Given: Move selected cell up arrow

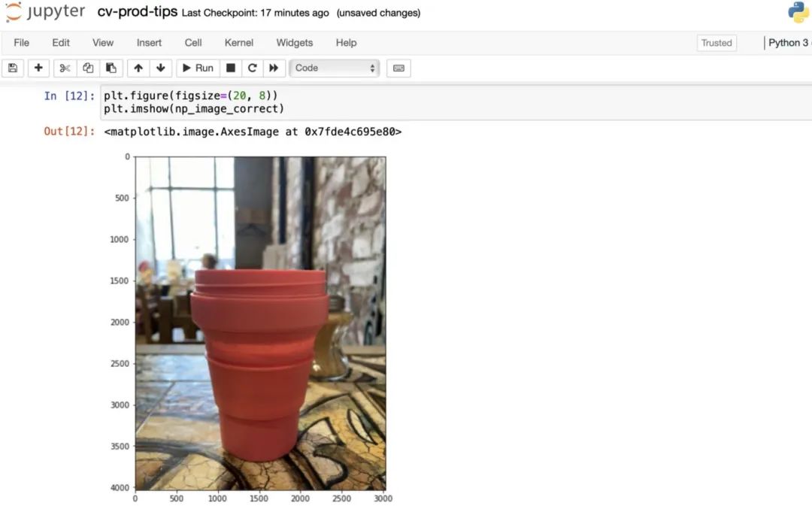Looking at the screenshot, I should tap(138, 68).
